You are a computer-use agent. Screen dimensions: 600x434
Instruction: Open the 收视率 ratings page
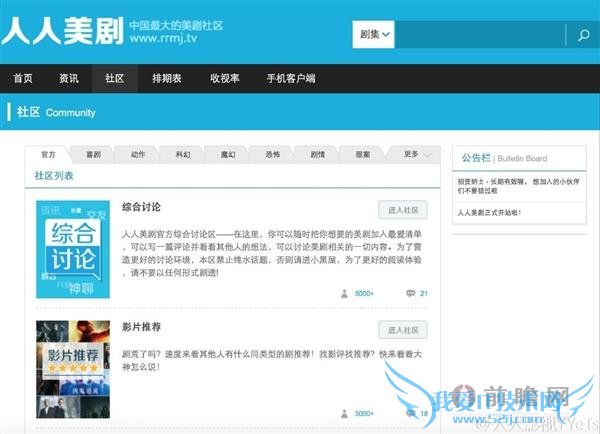[x=225, y=78]
